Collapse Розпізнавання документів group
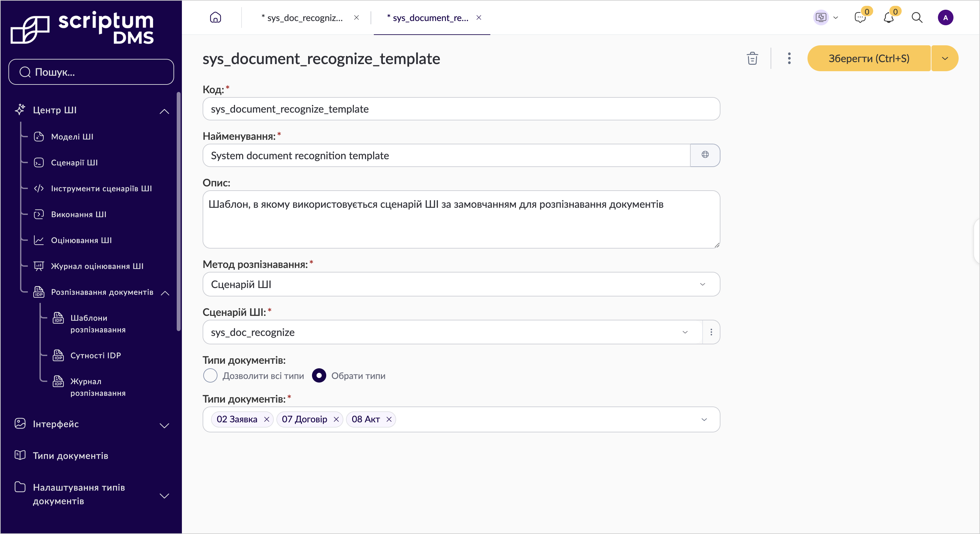Image resolution: width=980 pixels, height=534 pixels. coord(165,293)
